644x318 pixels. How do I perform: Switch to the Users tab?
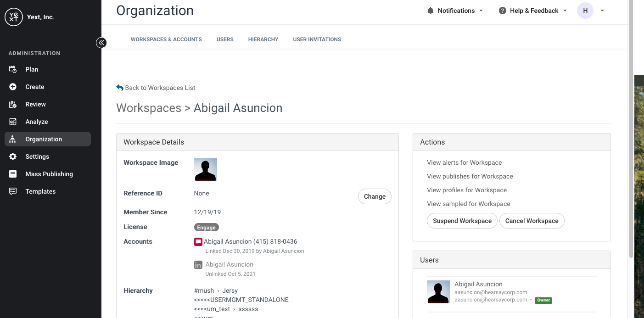point(225,39)
